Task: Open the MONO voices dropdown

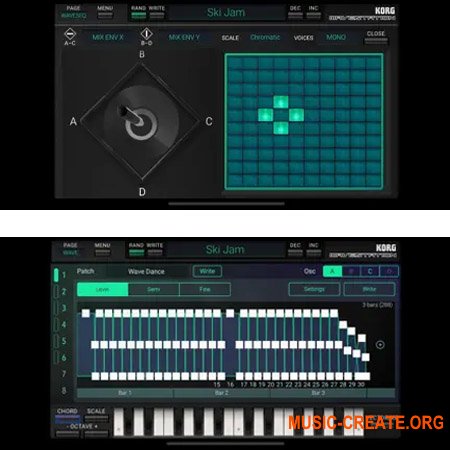Action: [336, 37]
